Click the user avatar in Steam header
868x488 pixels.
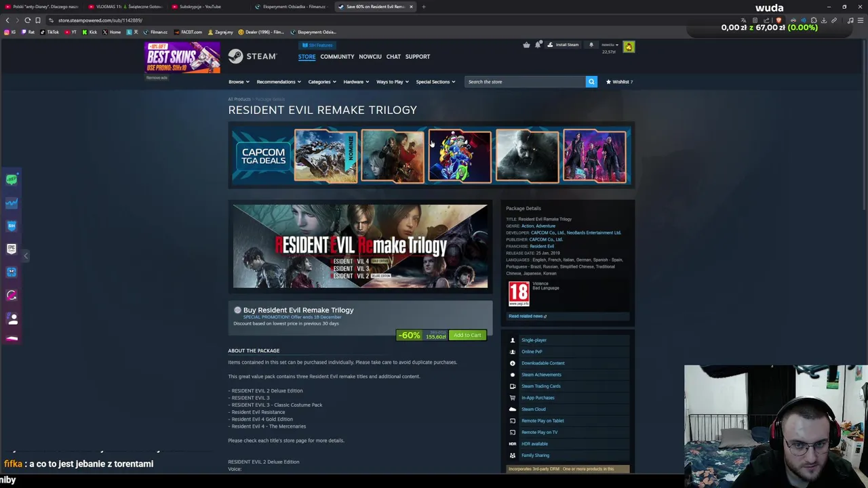point(629,47)
